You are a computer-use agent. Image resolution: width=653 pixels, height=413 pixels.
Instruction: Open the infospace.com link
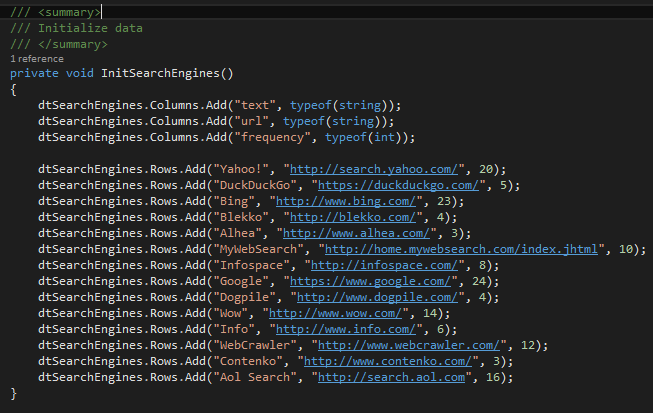[384, 265]
